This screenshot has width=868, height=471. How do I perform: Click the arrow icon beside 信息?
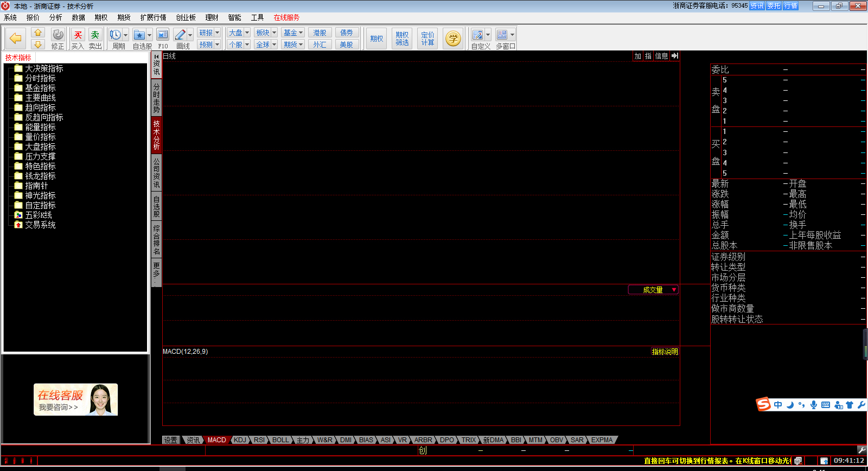pos(675,56)
